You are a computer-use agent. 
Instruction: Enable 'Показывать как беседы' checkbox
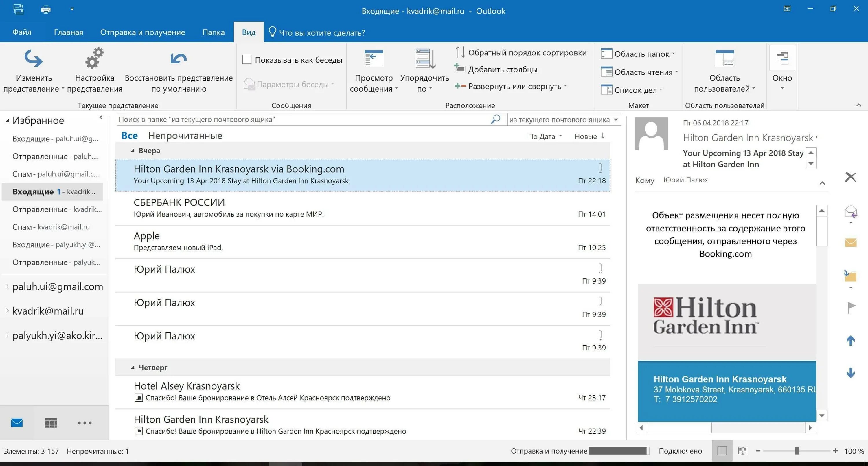pyautogui.click(x=247, y=59)
